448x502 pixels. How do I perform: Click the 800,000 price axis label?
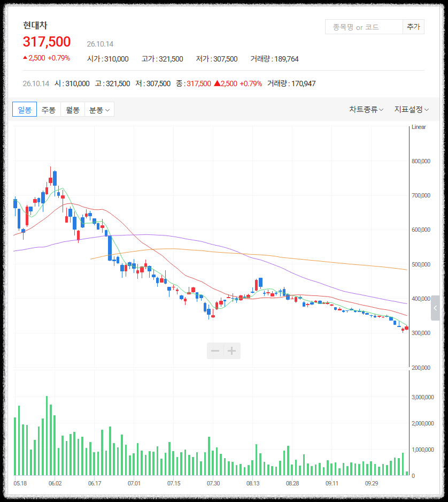pos(421,162)
